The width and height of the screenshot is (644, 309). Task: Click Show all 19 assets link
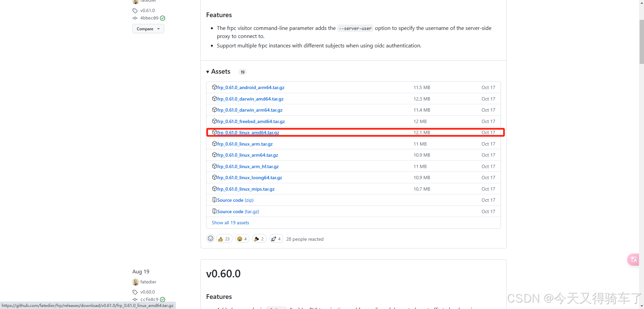pos(230,223)
